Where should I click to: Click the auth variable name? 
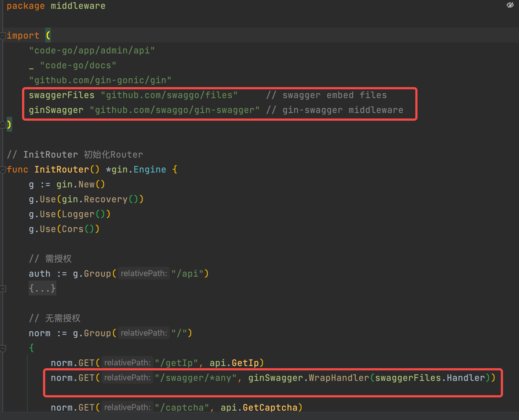point(40,274)
